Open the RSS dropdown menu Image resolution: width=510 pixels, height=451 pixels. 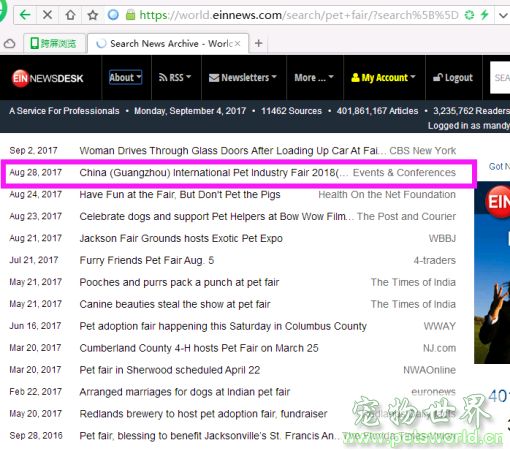[175, 77]
